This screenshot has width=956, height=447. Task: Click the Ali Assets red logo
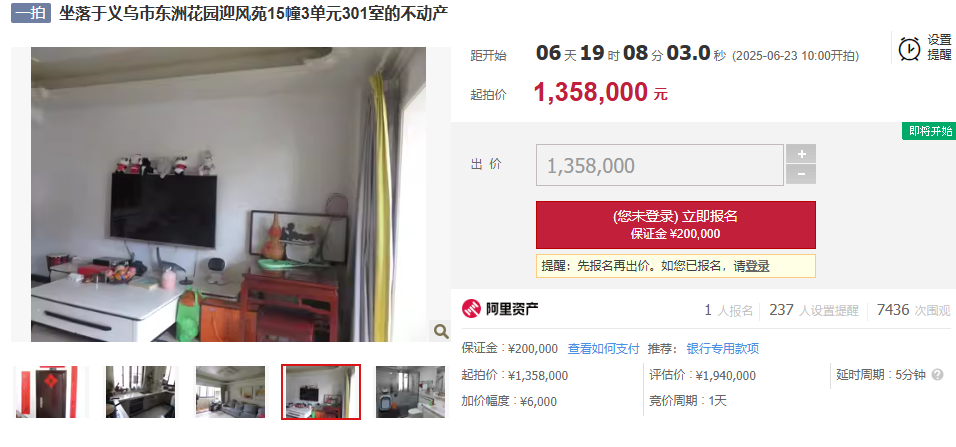(x=471, y=309)
